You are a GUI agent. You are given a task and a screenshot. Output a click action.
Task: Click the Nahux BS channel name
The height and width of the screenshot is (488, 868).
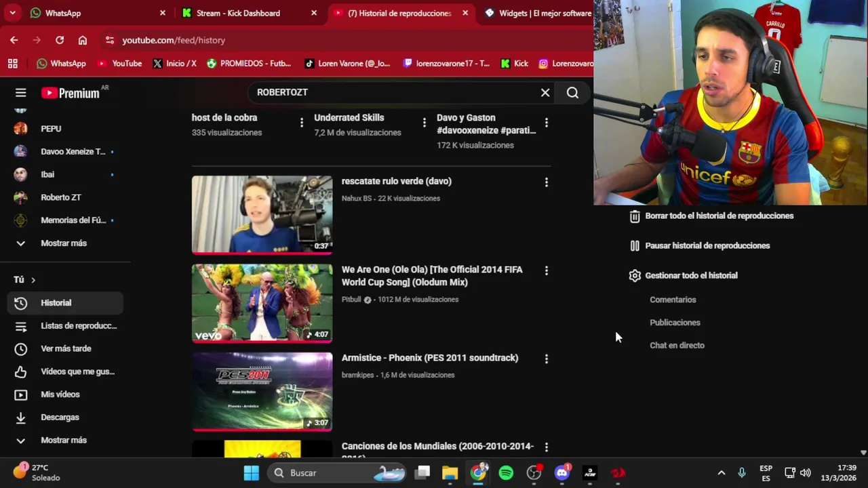click(x=357, y=199)
